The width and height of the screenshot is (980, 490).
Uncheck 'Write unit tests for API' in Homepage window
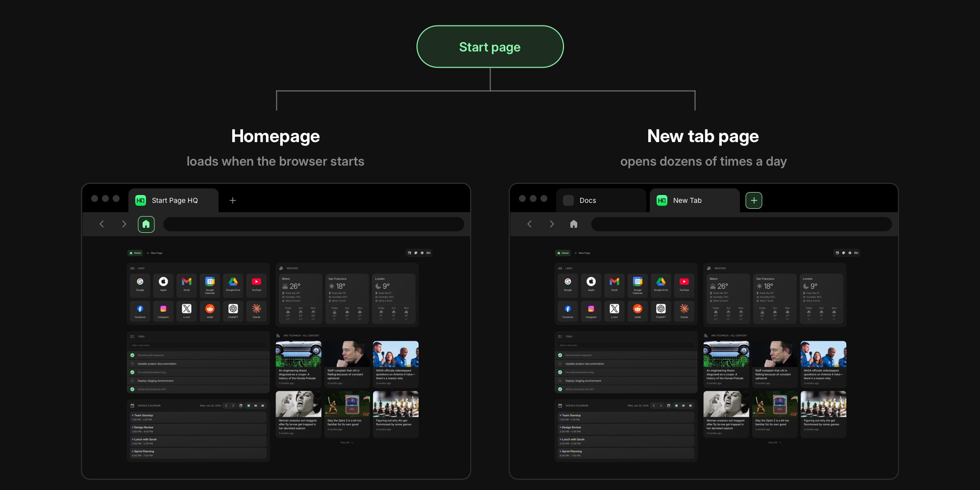click(x=132, y=389)
